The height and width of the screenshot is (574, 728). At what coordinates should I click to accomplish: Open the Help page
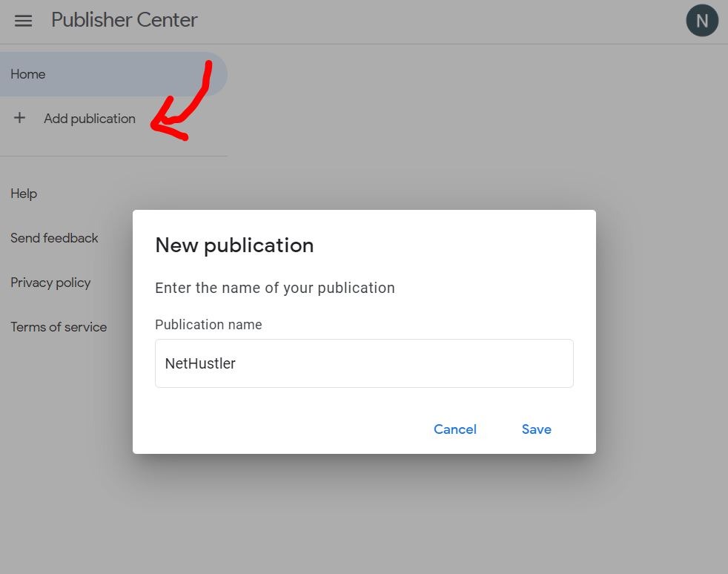(x=24, y=194)
